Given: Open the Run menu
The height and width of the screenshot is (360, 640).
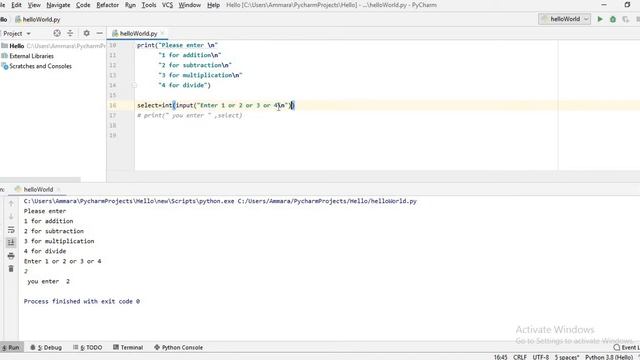Looking at the screenshot, I should point(130,5).
